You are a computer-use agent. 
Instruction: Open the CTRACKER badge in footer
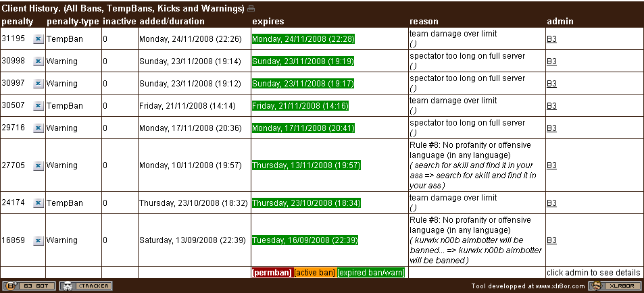[86, 286]
